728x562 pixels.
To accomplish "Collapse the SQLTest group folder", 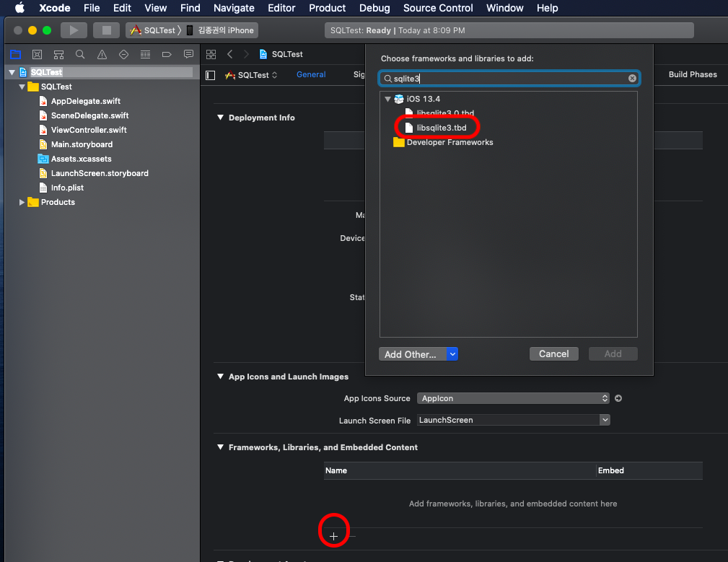I will coord(22,87).
